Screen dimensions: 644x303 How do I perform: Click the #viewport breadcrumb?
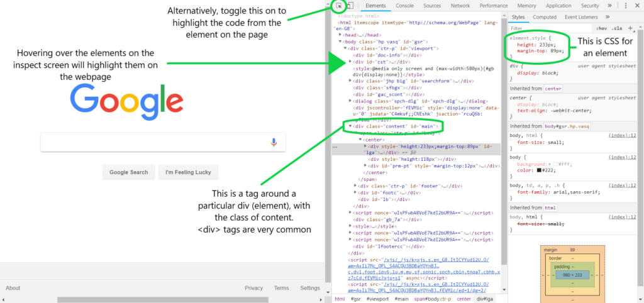coord(377,299)
